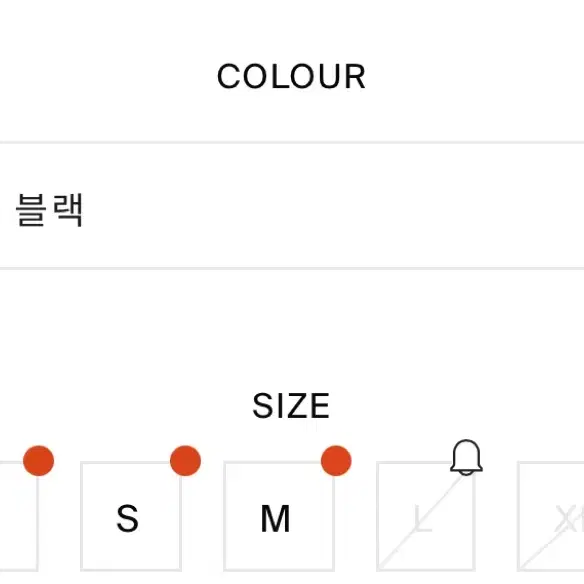Screen dimensions: 584x584
Task: Select the 블랙 colour option
Action: point(49,210)
